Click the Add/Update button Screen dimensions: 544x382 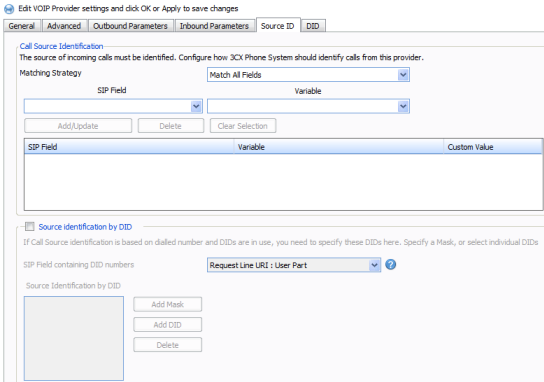[x=78, y=126]
